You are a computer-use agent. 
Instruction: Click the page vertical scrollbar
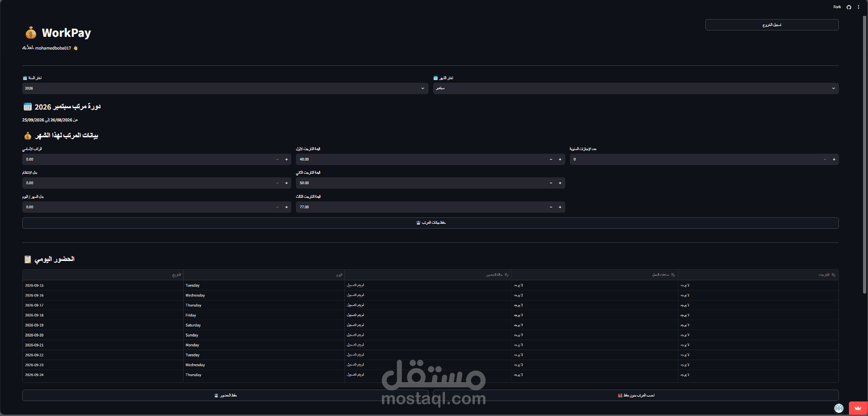[865, 155]
